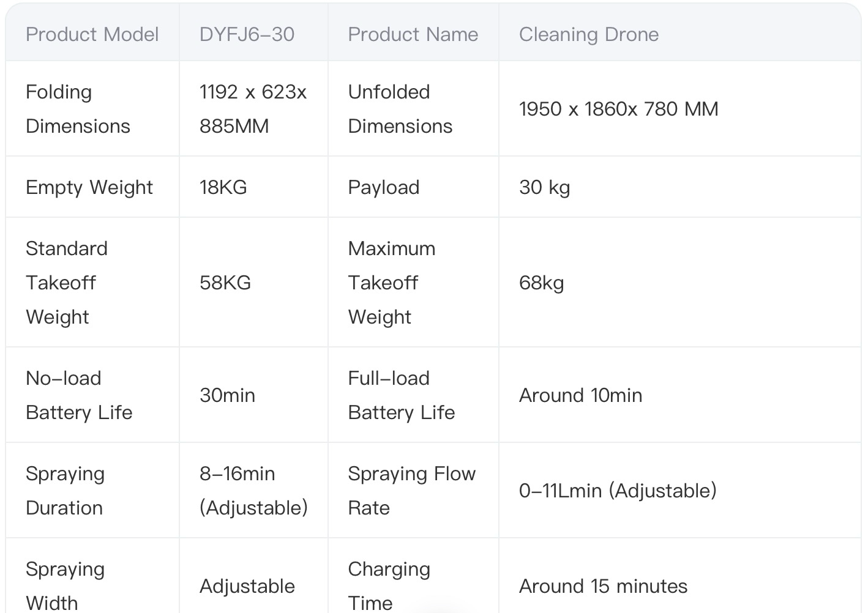
Task: Select the "Cleaning Drone" text
Action: coord(588,34)
